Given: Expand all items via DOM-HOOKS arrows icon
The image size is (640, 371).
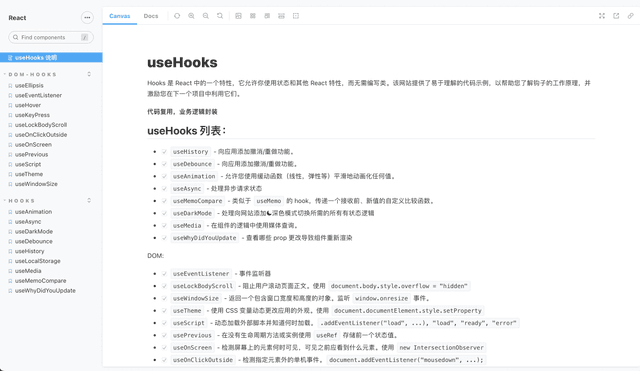Looking at the screenshot, I should (x=89, y=74).
